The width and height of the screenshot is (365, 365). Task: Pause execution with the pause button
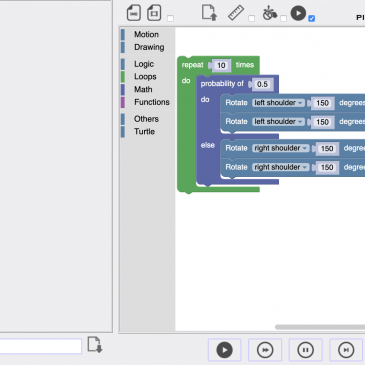305,350
